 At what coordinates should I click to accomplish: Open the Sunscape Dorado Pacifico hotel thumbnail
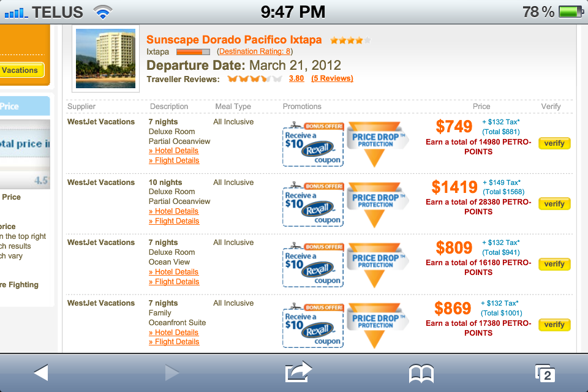[x=105, y=59]
